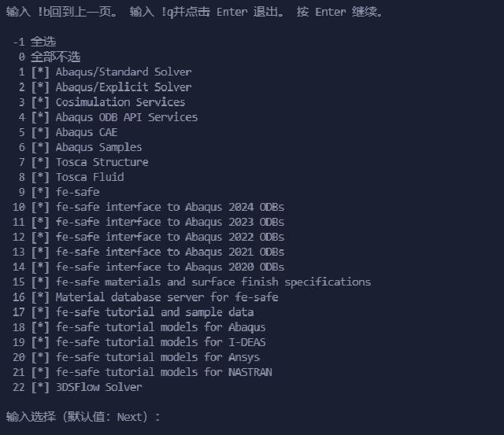Click the 输入选择 input prompt line
This screenshot has height=435, width=504.
[83, 417]
